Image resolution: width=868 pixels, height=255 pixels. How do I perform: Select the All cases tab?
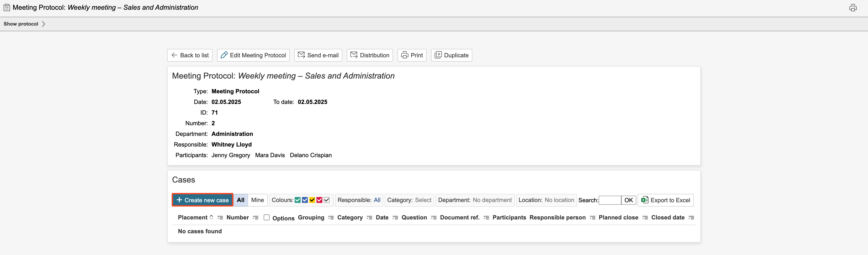pos(241,200)
